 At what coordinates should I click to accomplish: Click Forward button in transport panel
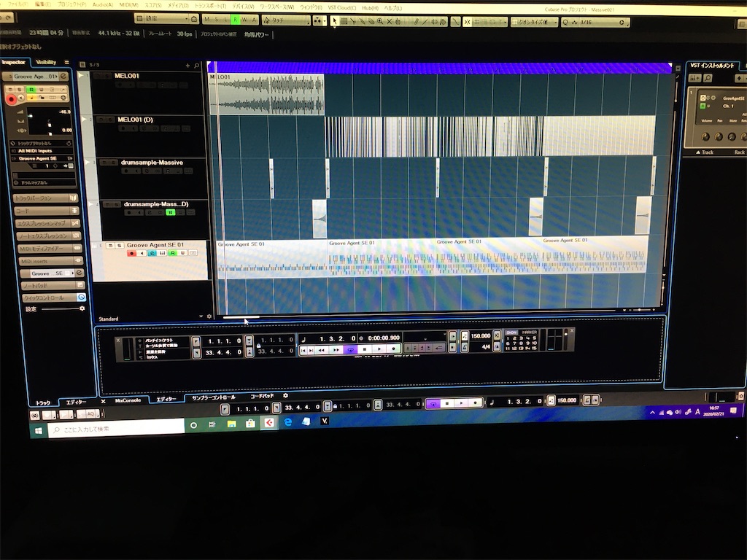pyautogui.click(x=336, y=350)
